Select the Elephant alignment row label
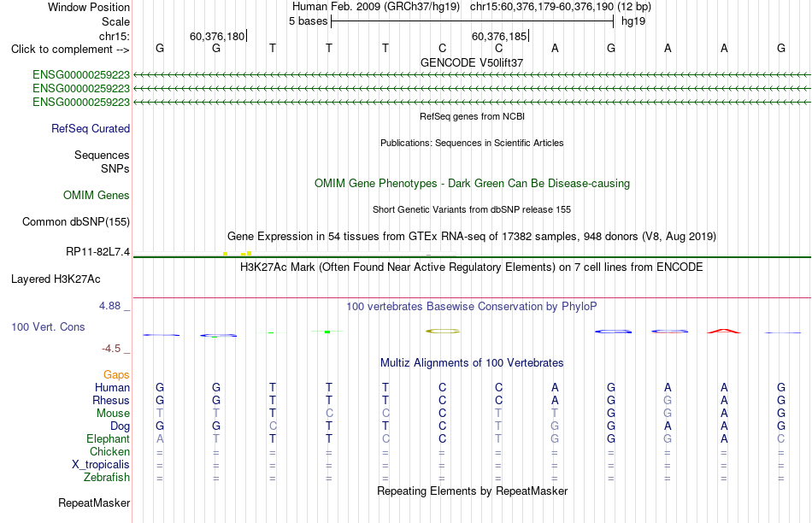This screenshot has height=523, width=812. click(109, 438)
